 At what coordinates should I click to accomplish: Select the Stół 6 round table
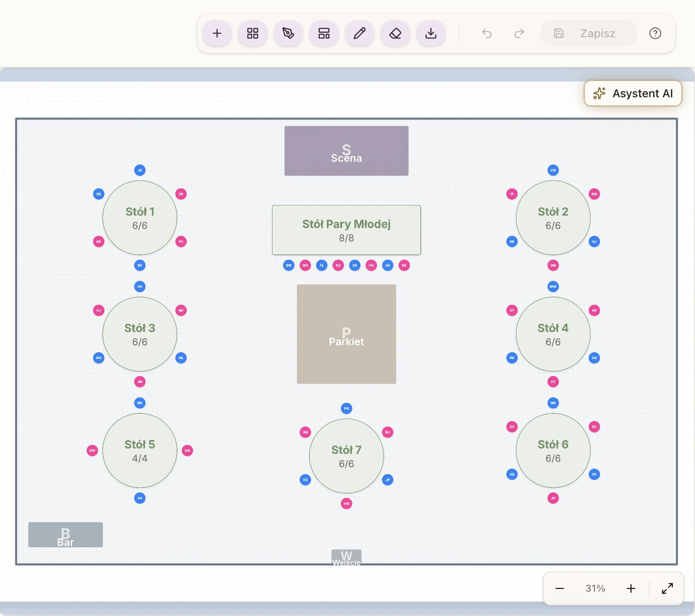pos(553,450)
